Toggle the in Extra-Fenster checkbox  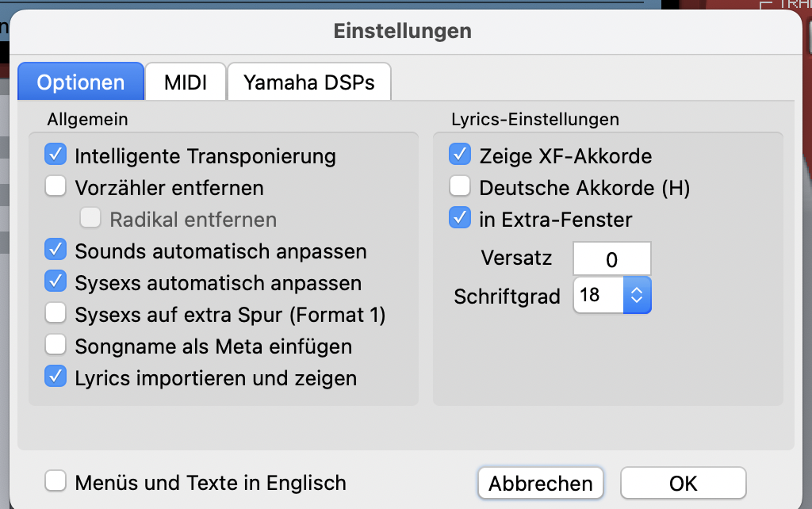click(x=460, y=219)
